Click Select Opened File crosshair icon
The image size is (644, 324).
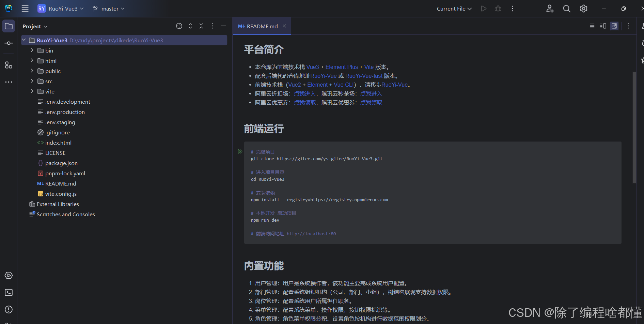(x=179, y=26)
